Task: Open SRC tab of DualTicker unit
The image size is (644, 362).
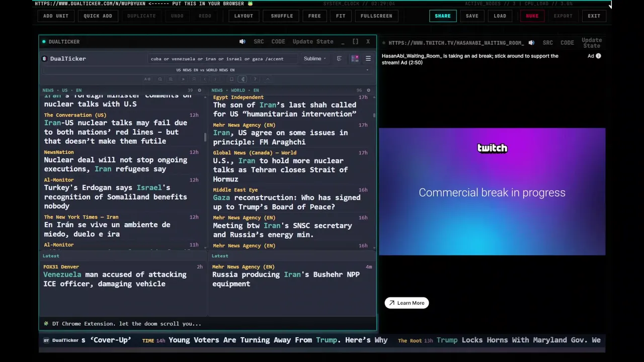Action: pos(259,42)
